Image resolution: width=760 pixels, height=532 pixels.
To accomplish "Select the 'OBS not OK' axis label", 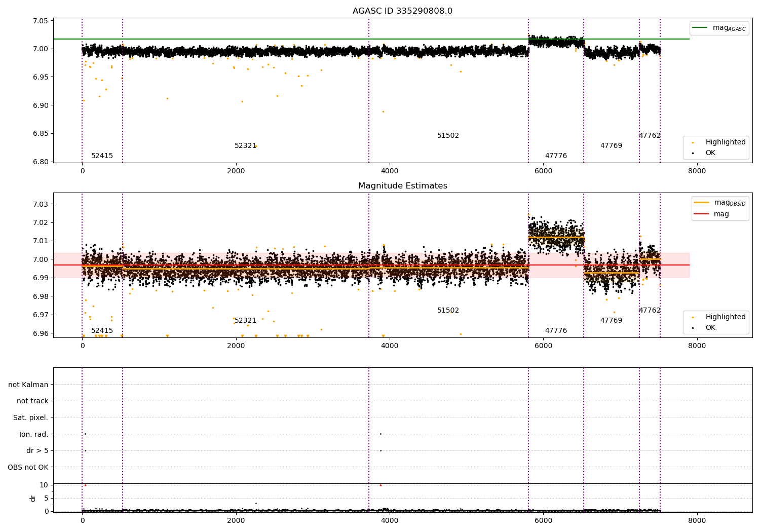I will tap(28, 467).
